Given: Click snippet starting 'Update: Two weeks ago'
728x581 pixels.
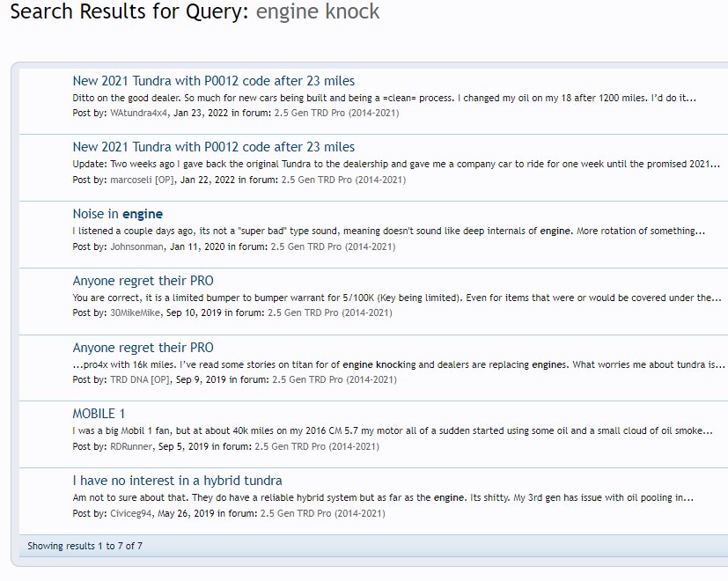Looking at the screenshot, I should tap(396, 164).
